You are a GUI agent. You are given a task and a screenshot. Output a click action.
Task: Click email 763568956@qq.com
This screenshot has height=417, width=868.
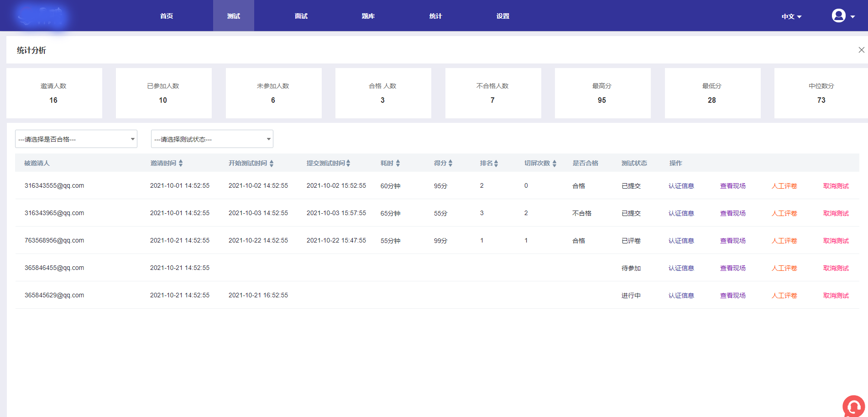54,240
